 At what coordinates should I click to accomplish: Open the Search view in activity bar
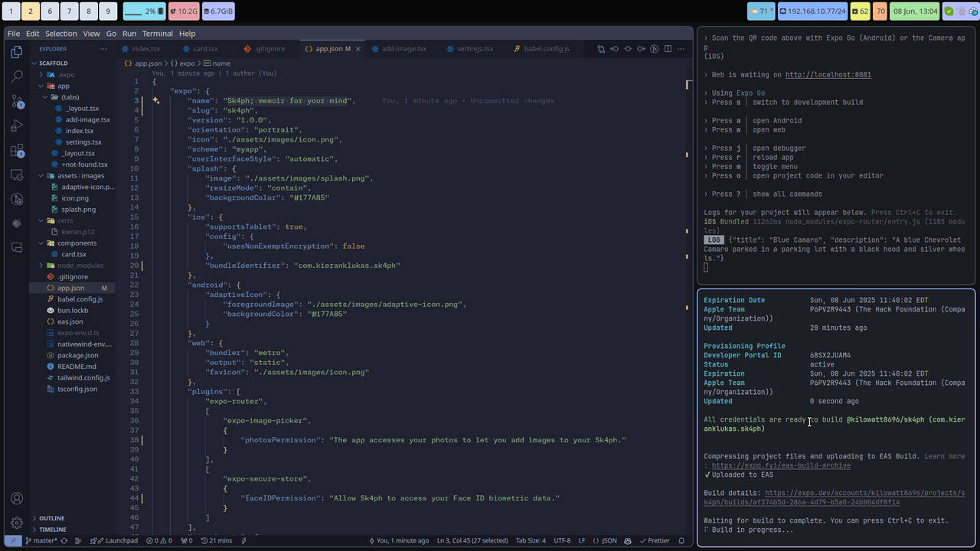[17, 77]
